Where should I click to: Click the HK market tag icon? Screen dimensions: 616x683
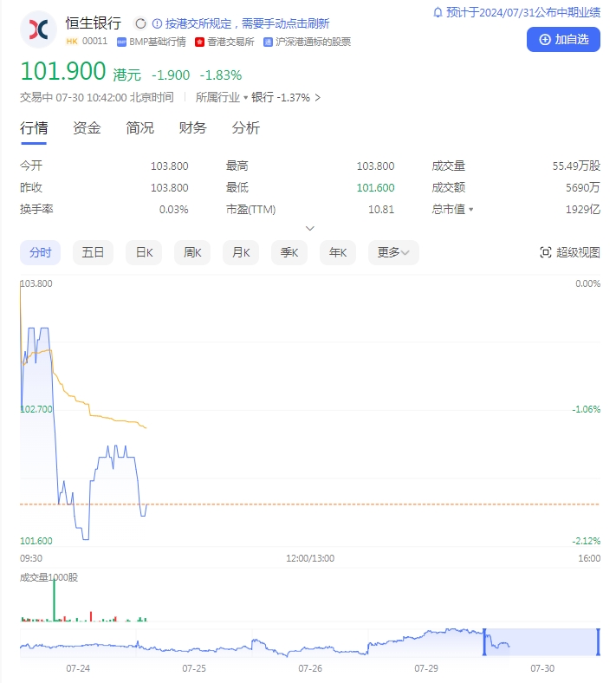coord(72,42)
